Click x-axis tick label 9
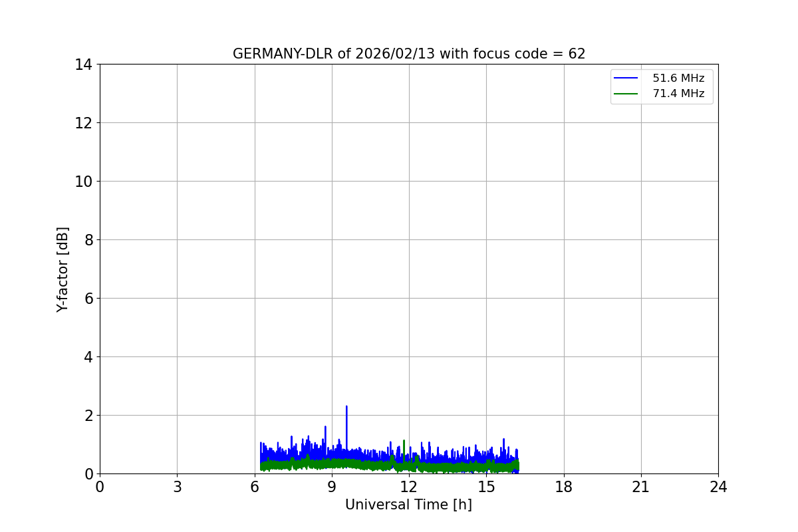Screen dimensions: 798x532 (332, 487)
